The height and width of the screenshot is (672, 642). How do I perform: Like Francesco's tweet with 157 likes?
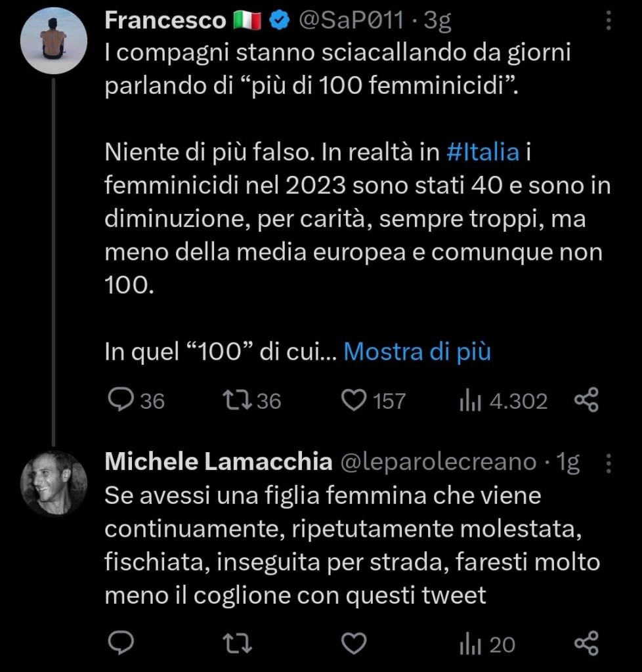[354, 400]
